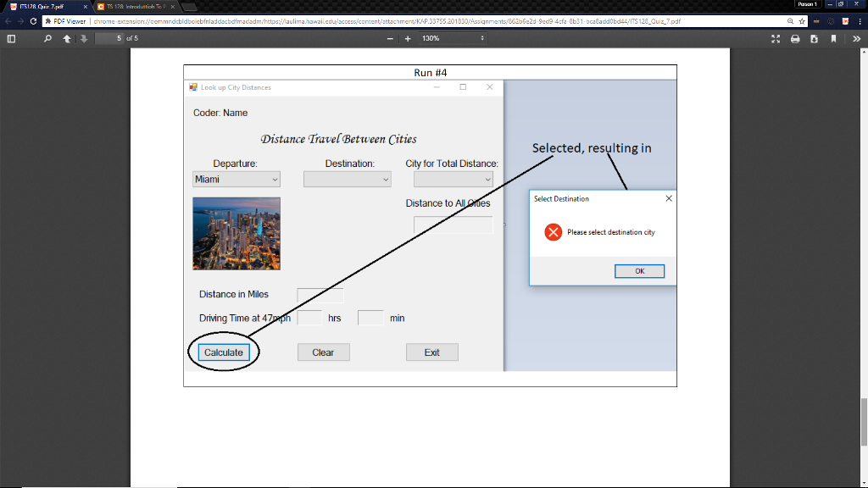The height and width of the screenshot is (488, 868).
Task: Zoom out with the minus button
Action: 390,39
